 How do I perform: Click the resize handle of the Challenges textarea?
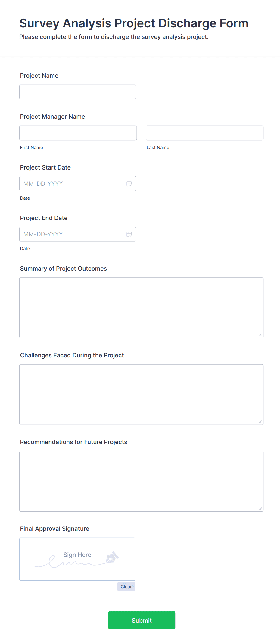[x=260, y=422]
